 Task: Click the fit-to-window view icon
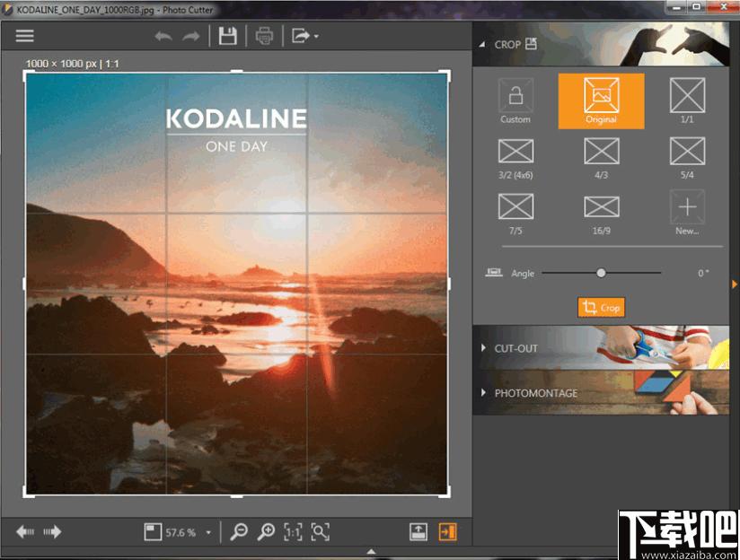[153, 531]
